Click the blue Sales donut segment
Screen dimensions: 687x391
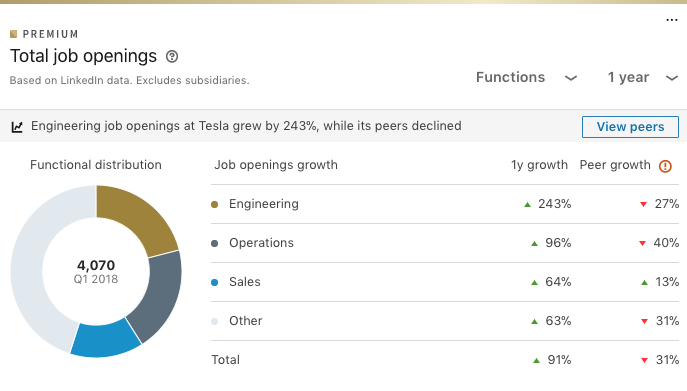[x=106, y=340]
